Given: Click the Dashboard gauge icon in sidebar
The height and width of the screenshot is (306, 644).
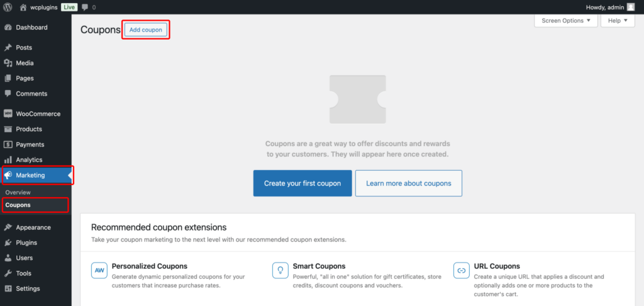Looking at the screenshot, I should click(x=8, y=28).
